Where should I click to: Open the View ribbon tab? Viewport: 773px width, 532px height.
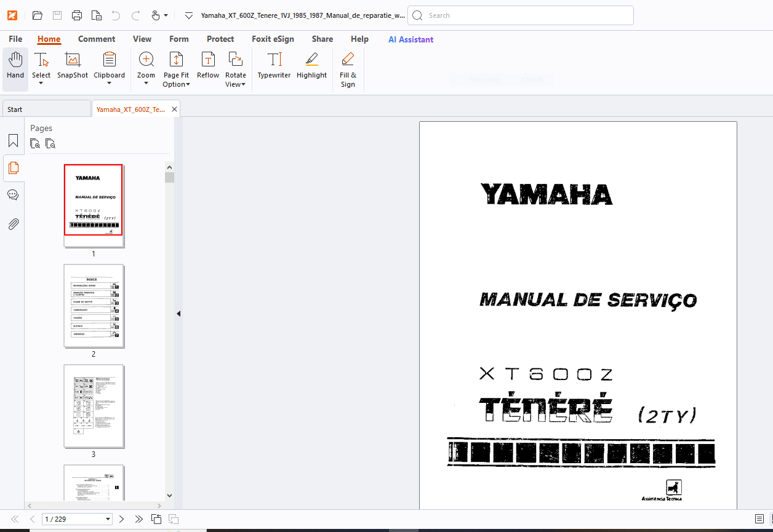tap(142, 39)
